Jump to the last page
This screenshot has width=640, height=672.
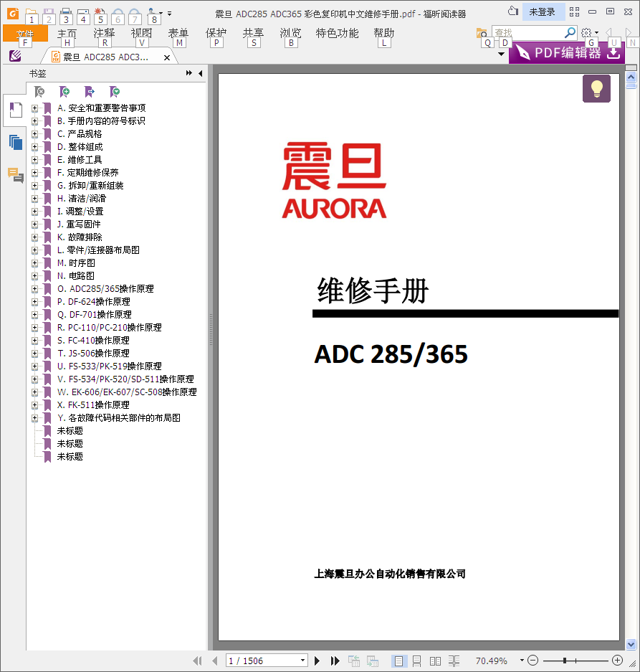click(x=335, y=661)
